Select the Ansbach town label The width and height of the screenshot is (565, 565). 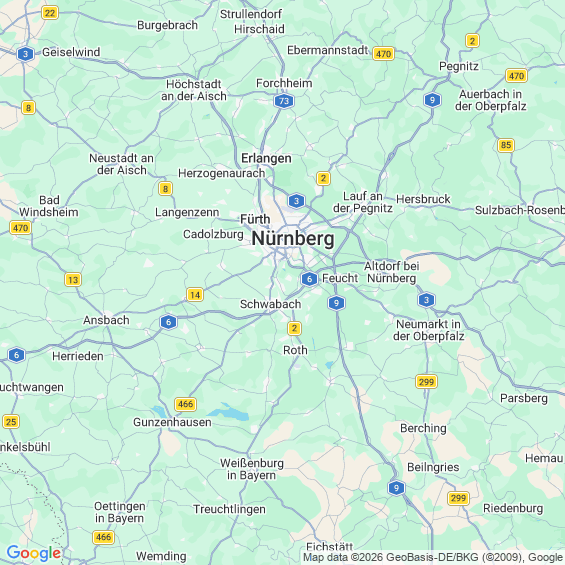click(x=106, y=320)
